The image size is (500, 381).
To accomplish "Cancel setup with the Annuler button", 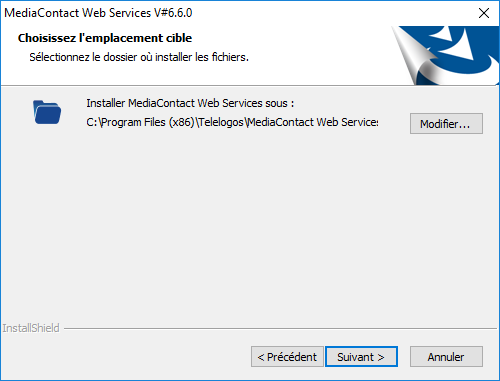I will point(446,357).
